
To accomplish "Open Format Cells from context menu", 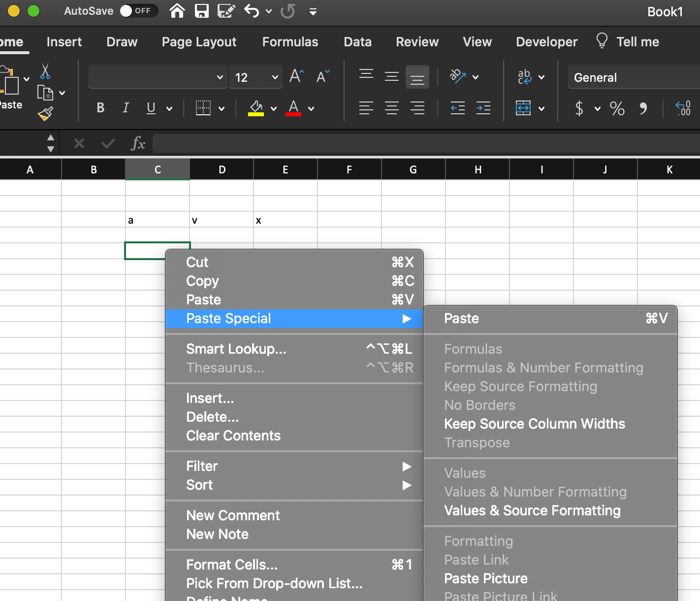I will 294,565.
